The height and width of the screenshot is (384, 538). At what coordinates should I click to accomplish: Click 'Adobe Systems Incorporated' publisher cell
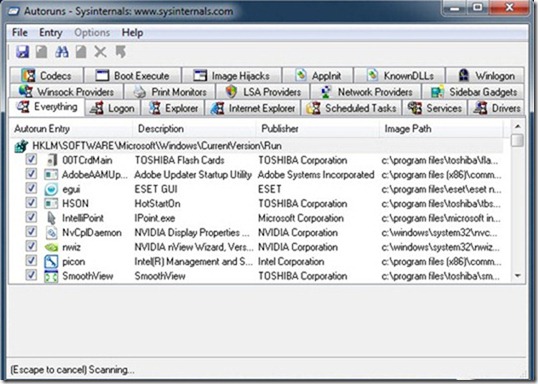[316, 175]
